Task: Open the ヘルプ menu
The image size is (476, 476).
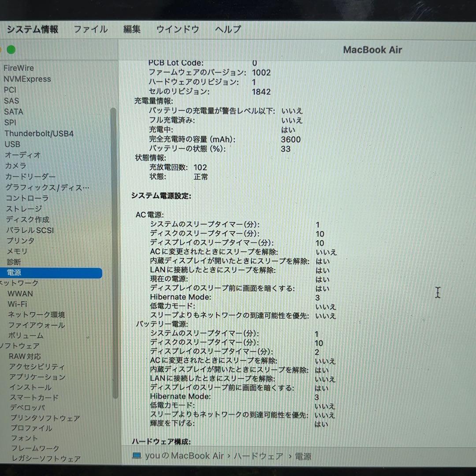Action: (227, 29)
